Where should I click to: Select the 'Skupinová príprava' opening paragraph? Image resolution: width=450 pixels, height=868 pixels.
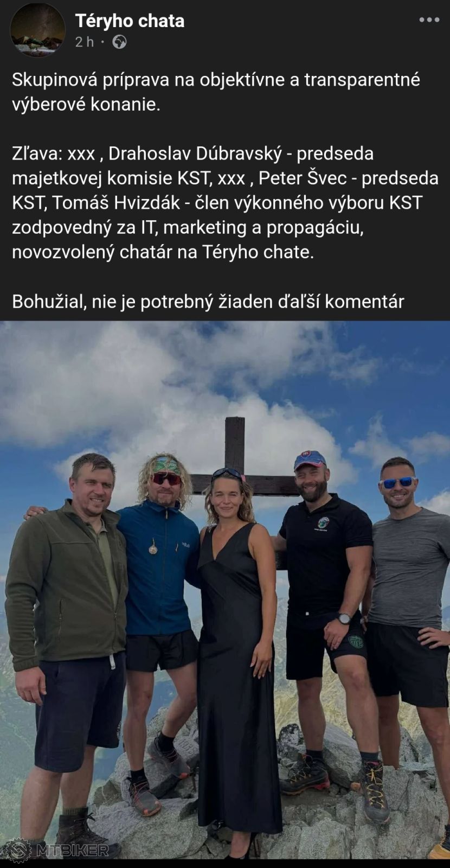click(x=216, y=92)
